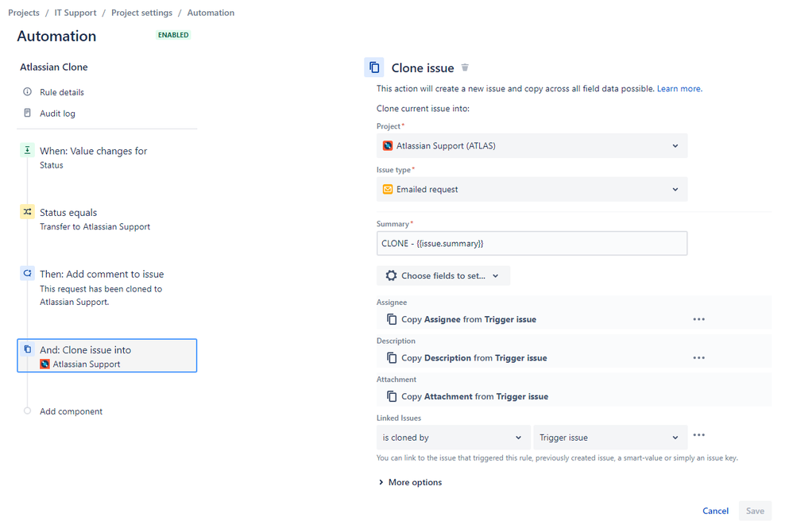Screen dimensions: 793x532
Task: Expand More options section
Action: (410, 482)
